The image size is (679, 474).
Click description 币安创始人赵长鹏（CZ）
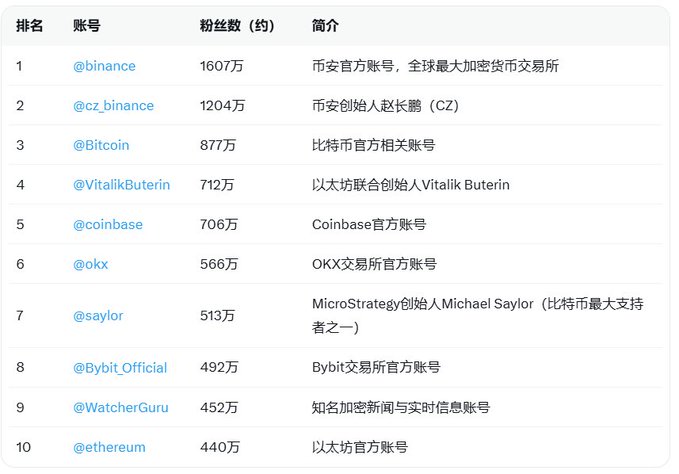(x=387, y=106)
